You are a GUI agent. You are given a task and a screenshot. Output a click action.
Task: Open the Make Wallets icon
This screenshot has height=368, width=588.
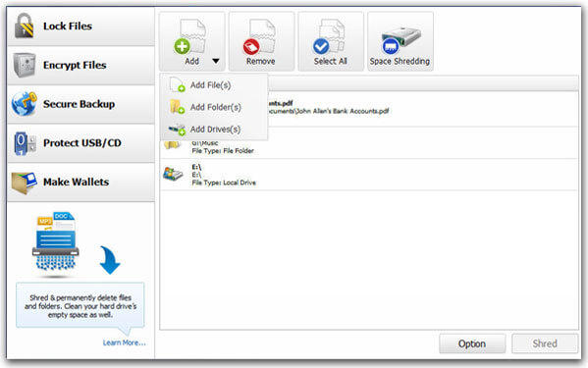click(24, 183)
